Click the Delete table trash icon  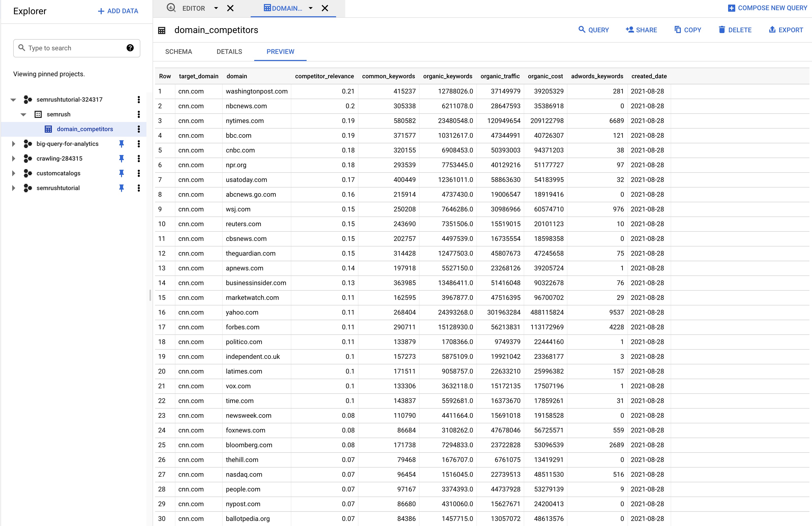pos(722,30)
